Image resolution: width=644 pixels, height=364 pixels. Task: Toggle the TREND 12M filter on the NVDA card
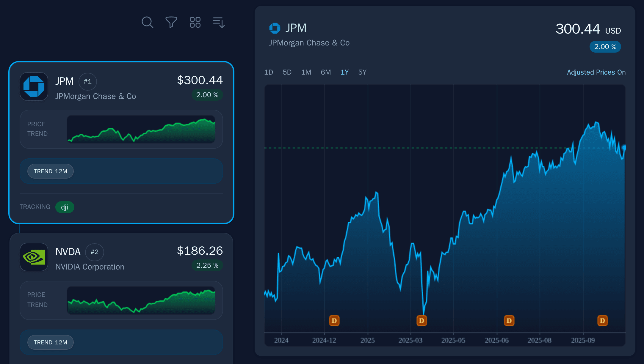coord(50,342)
